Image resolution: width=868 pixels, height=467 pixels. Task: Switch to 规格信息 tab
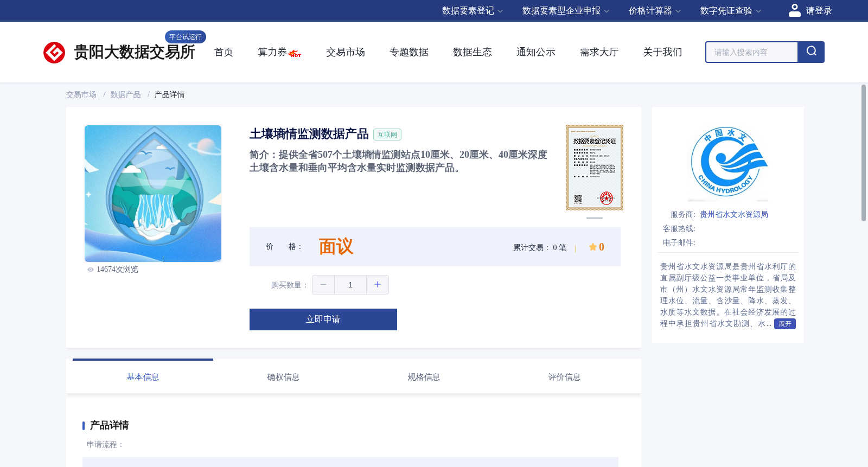point(424,376)
